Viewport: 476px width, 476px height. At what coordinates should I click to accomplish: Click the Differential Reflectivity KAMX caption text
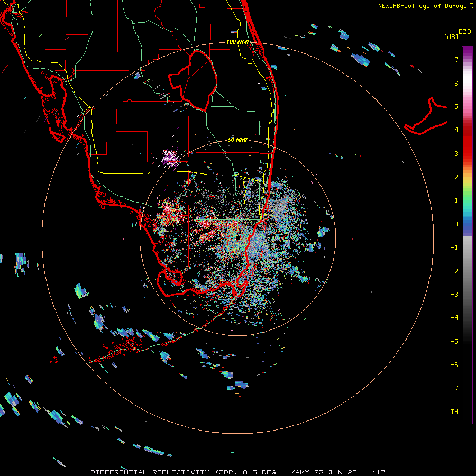238,472
